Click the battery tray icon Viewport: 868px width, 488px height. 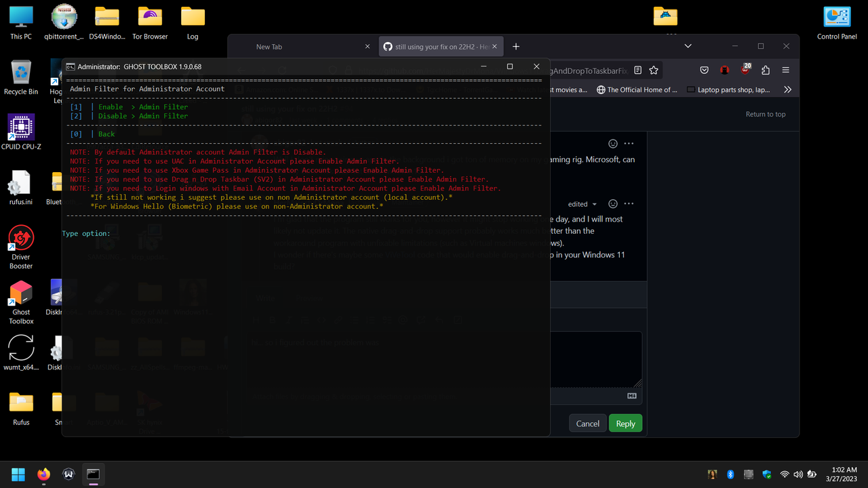812,474
